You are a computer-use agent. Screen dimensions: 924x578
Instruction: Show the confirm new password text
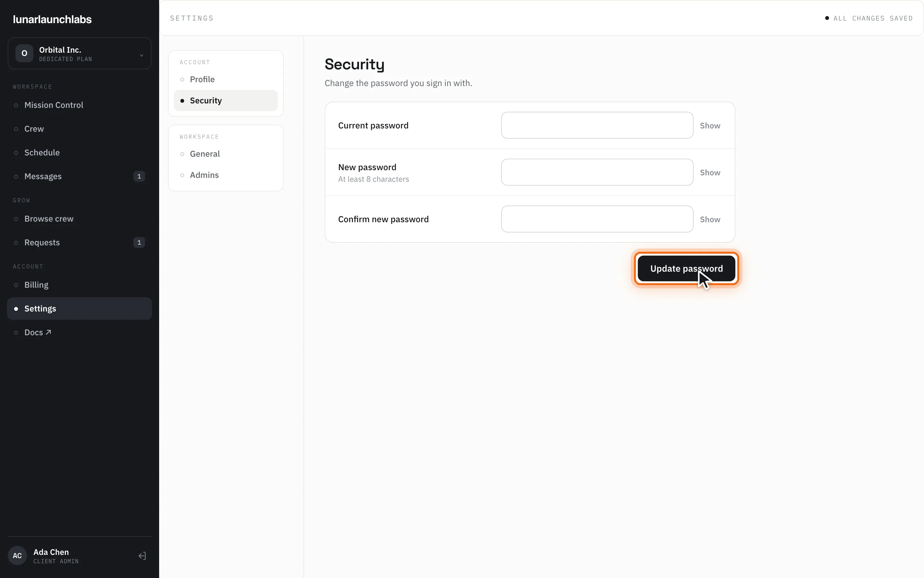(710, 219)
